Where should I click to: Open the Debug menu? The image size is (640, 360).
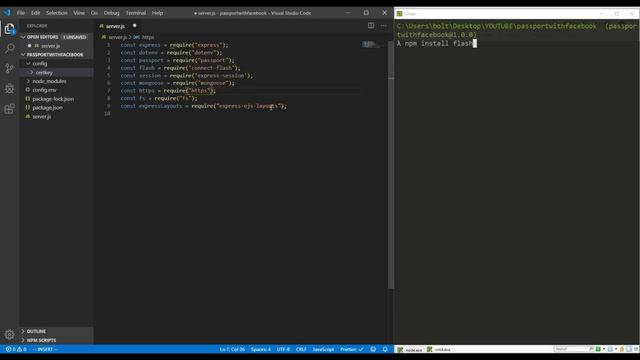[x=111, y=13]
